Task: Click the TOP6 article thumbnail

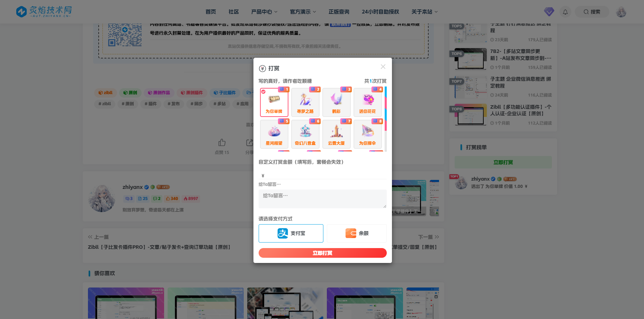Action: pos(471,59)
